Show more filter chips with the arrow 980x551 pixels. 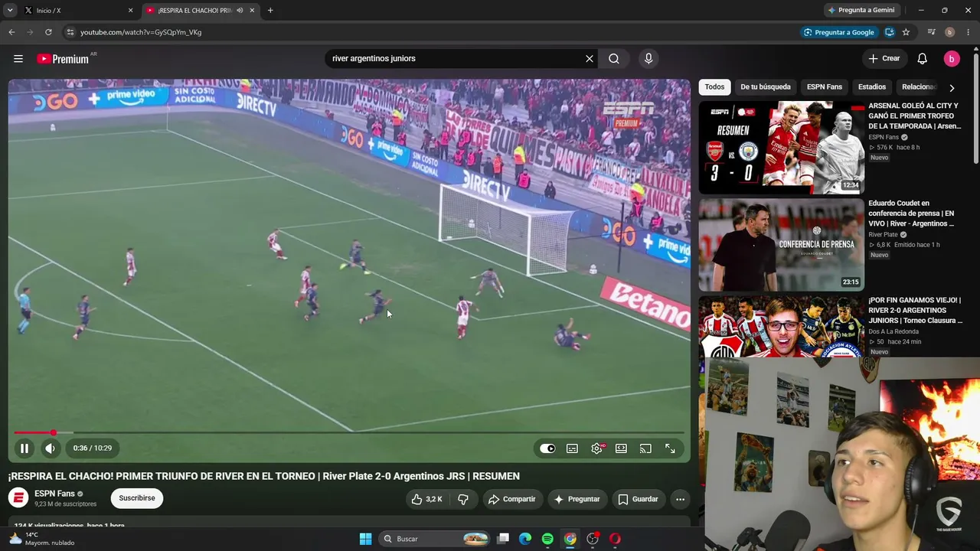952,87
